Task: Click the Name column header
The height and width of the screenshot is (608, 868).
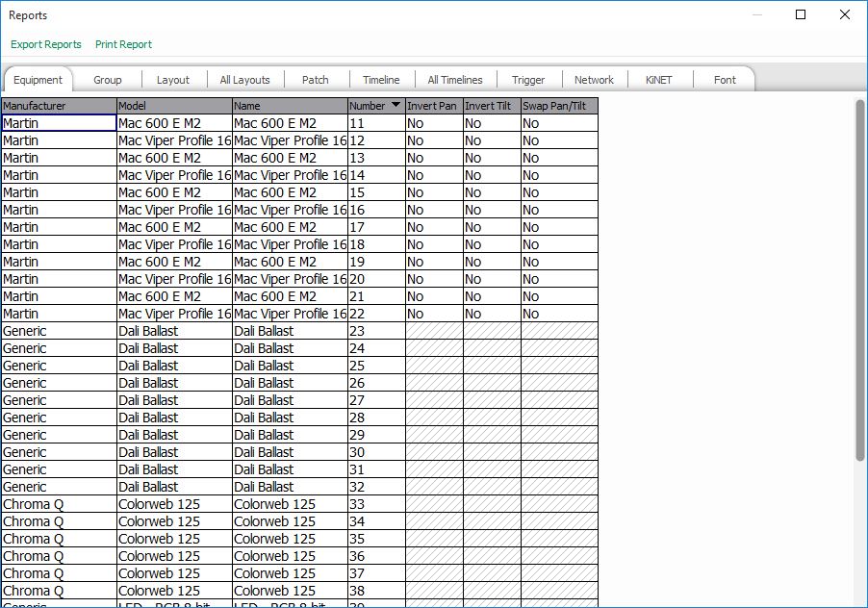Action: tap(290, 106)
